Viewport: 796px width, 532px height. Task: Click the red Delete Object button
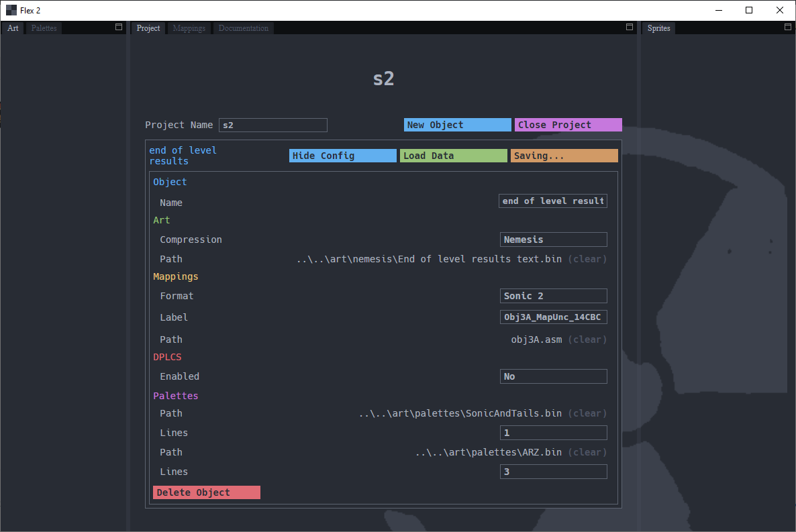click(x=207, y=492)
